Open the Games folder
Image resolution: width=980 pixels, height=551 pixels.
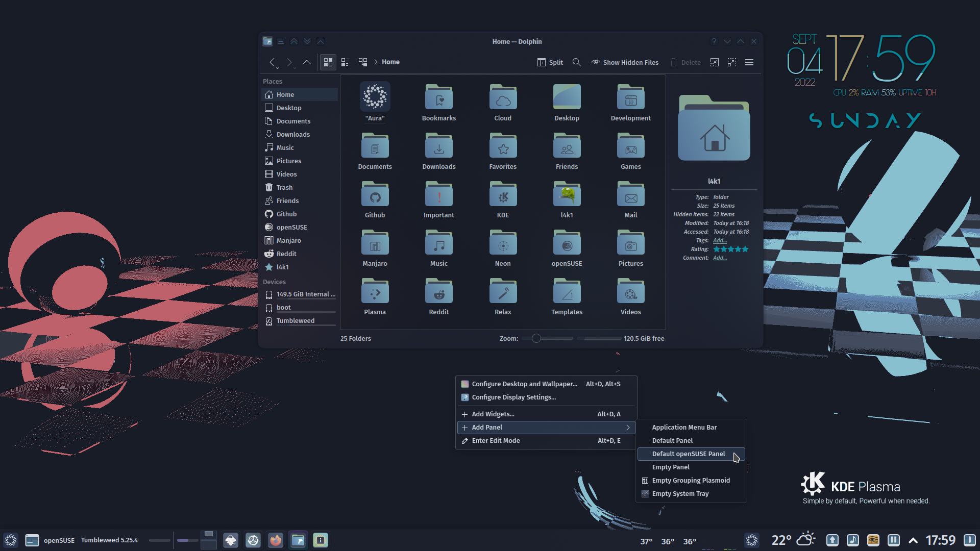coord(631,151)
